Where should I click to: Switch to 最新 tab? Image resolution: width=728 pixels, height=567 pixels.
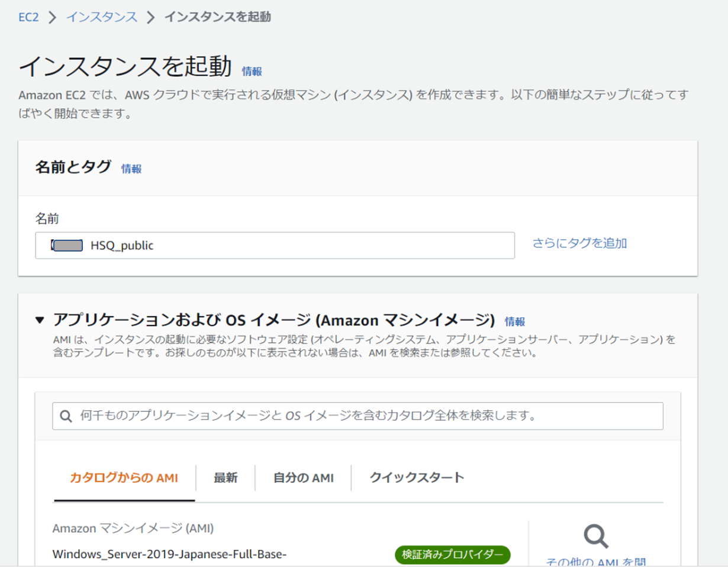(226, 478)
